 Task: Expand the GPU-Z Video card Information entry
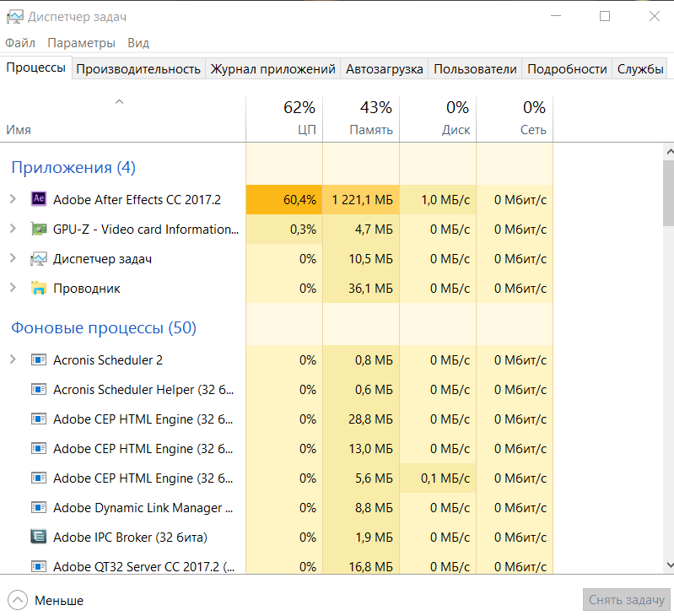point(13,229)
